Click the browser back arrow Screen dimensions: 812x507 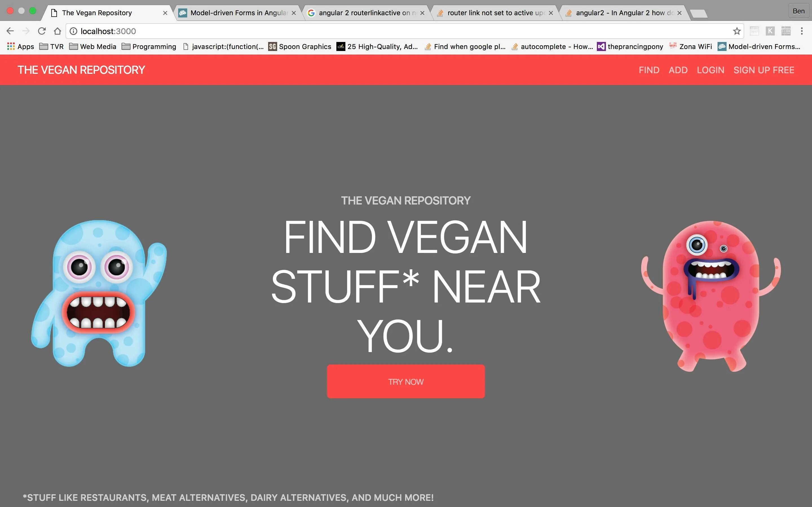tap(10, 31)
